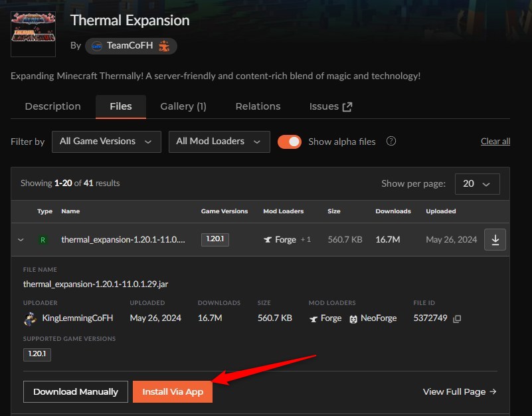Click the +1 mod loaders indicator
This screenshot has width=532, height=416.
(x=306, y=240)
